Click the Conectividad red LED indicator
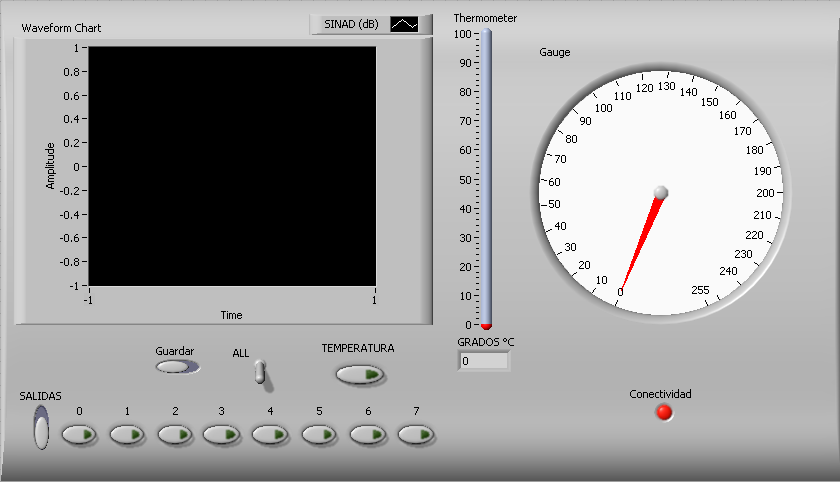This screenshot has width=840, height=482. (x=664, y=412)
